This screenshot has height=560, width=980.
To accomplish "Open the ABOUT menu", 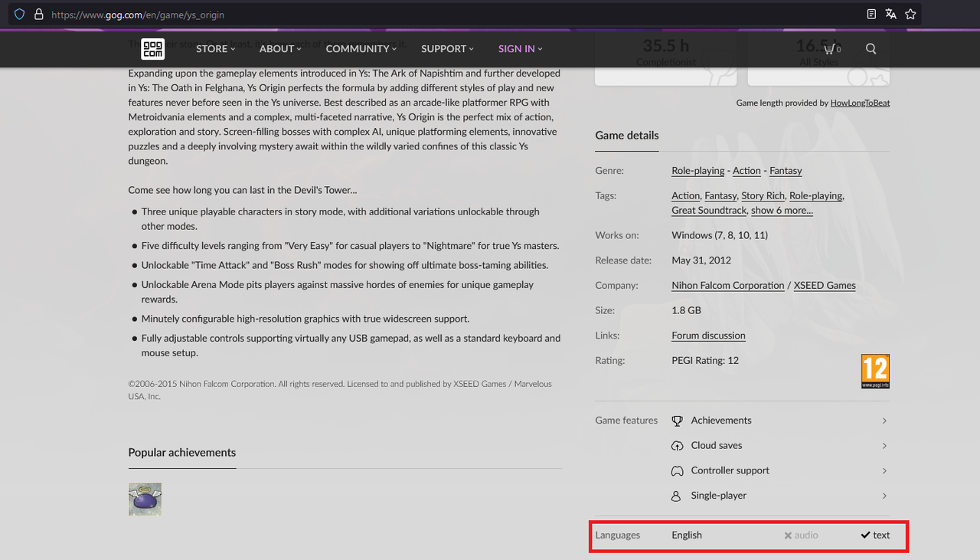I will [x=280, y=48].
